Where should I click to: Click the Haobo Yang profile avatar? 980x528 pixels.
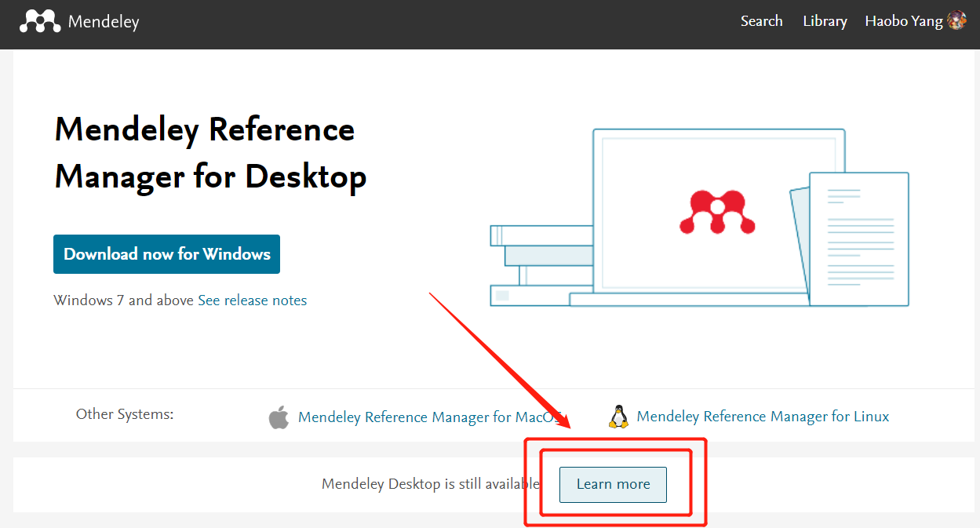pos(956,21)
